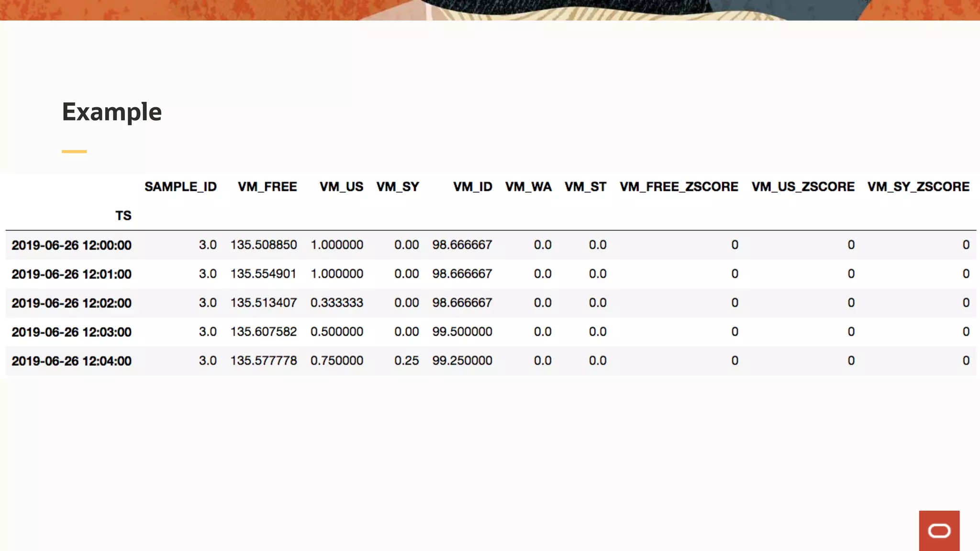Screen dimensions: 980x551
Task: Select the 2019-06-26 12:01:00 row label
Action: [x=71, y=274]
